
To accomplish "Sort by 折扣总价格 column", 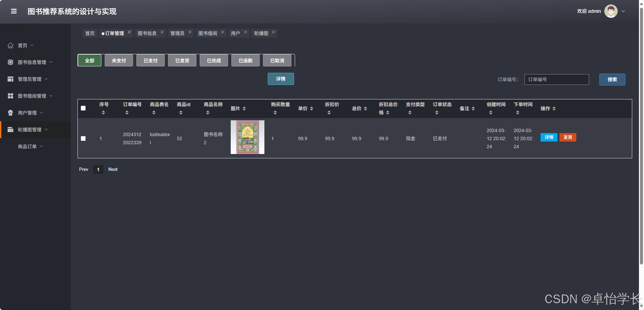I will (x=388, y=113).
